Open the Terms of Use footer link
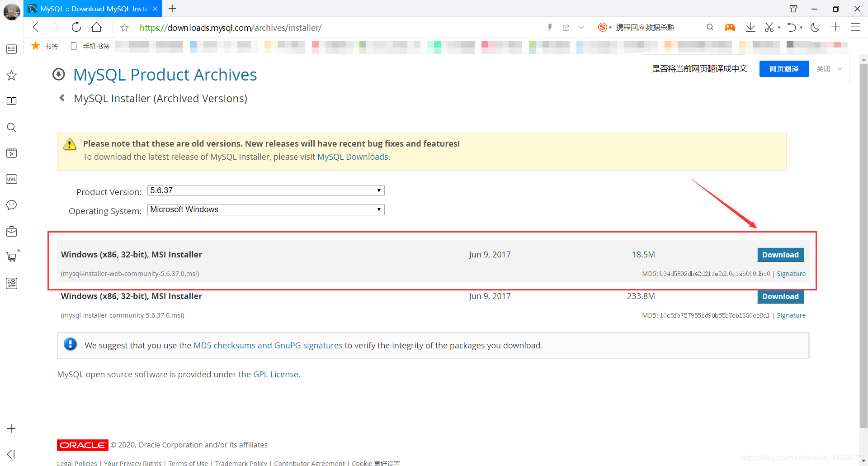868x466 pixels. [x=188, y=463]
